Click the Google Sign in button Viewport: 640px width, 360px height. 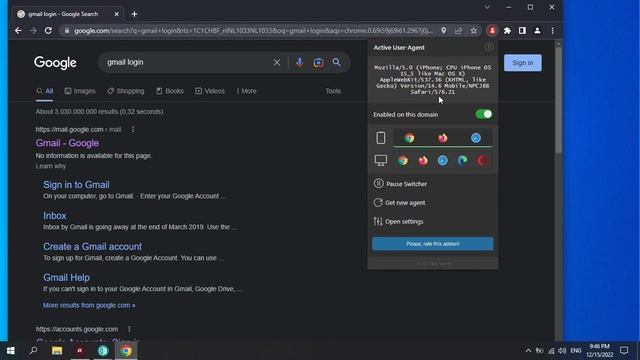(522, 63)
